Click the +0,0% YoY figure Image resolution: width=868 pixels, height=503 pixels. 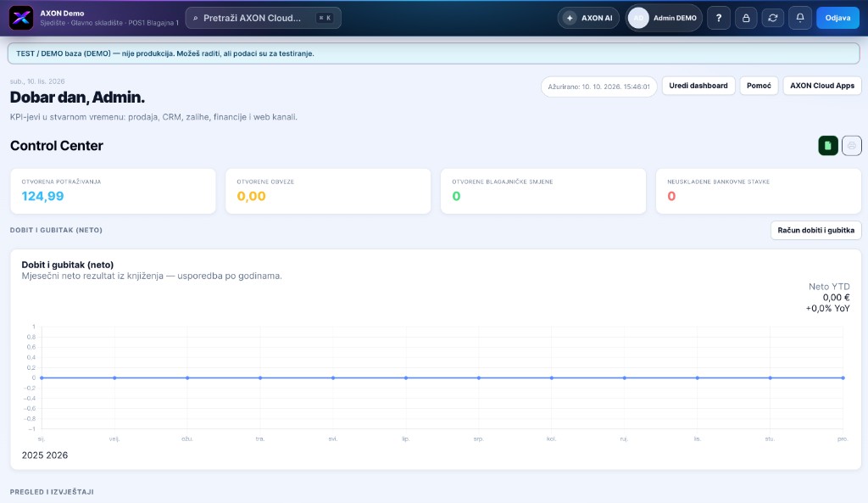tap(827, 309)
